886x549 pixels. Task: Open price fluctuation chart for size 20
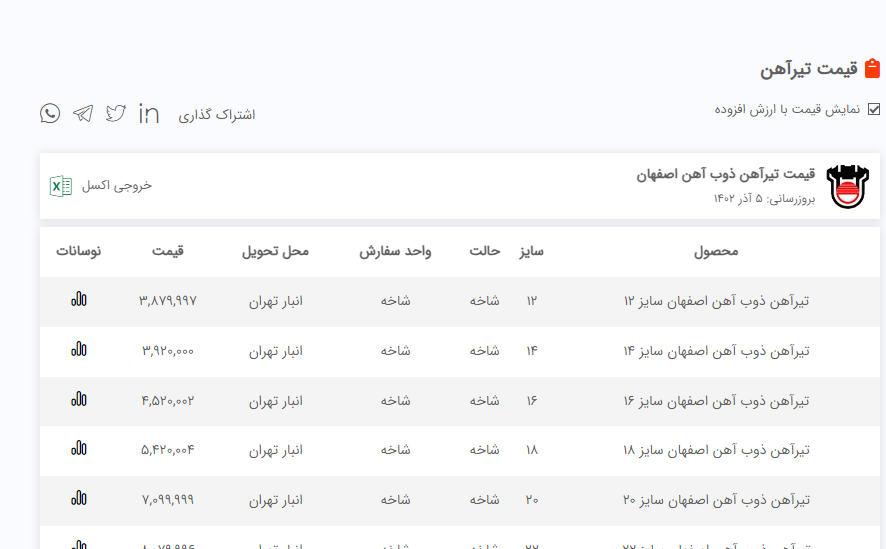(79, 498)
